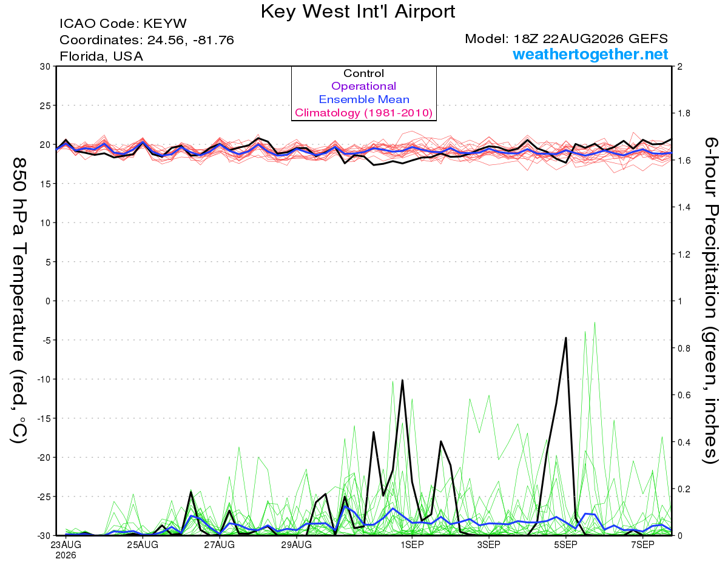Click the 0.2 value on precipitation axis
This screenshot has width=728, height=562.
[x=683, y=489]
